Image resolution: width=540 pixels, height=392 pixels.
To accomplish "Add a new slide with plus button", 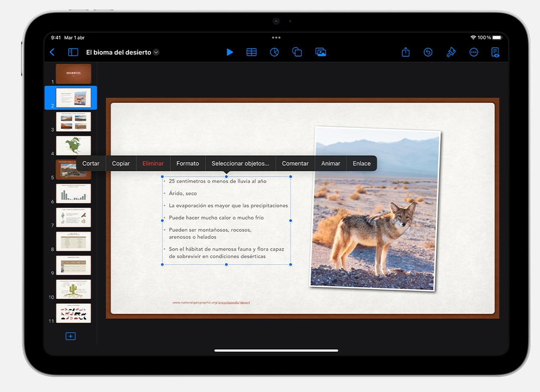I will [71, 336].
